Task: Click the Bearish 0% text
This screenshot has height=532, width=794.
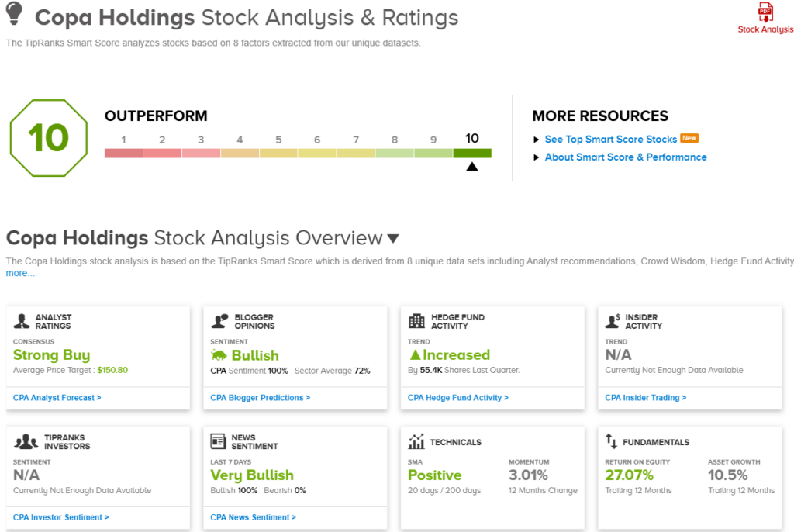Action: pos(285,490)
